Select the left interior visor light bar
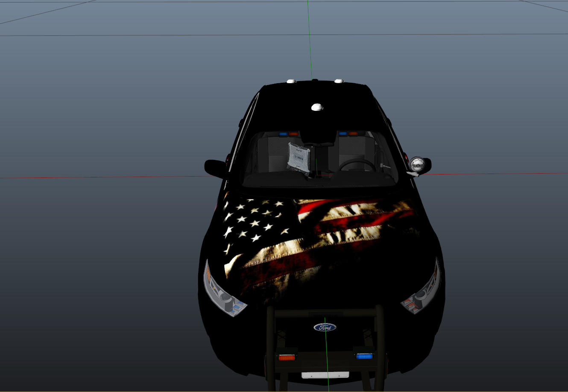Screen dimensions: 568x392 [x=289, y=134]
